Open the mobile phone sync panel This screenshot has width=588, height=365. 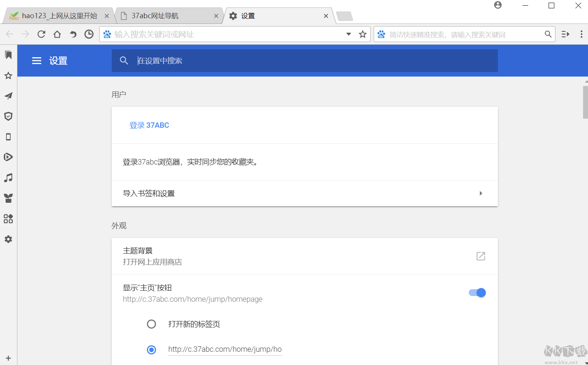coord(8,136)
